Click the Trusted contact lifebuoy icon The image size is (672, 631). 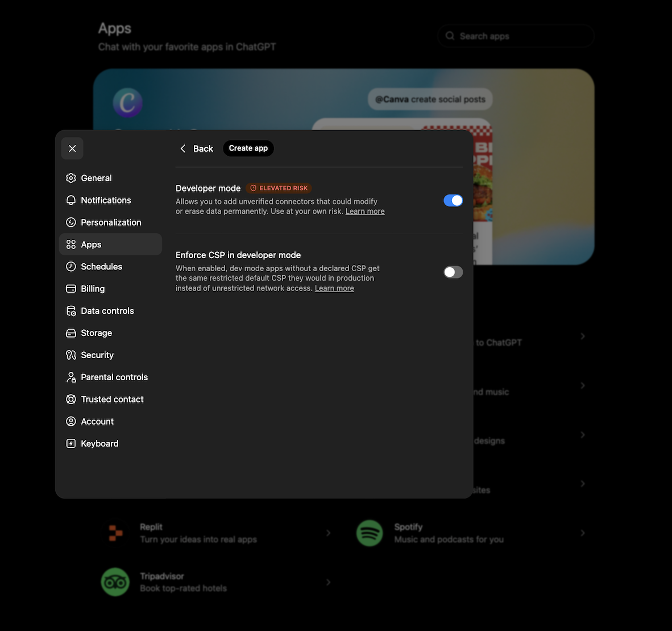tap(70, 399)
